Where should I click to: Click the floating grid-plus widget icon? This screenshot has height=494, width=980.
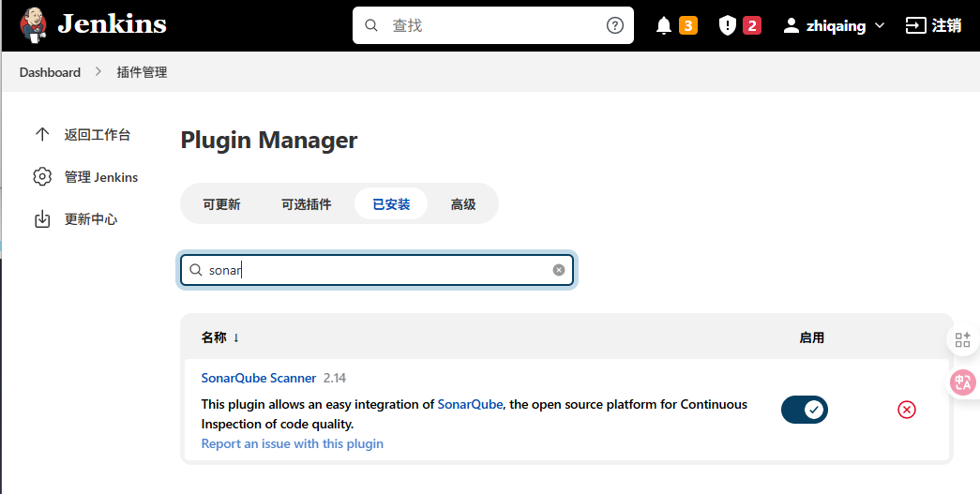963,339
